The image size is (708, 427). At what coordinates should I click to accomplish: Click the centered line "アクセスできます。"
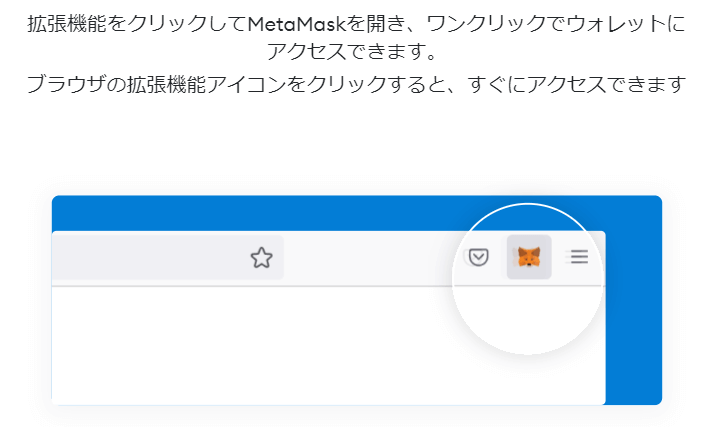(354, 51)
